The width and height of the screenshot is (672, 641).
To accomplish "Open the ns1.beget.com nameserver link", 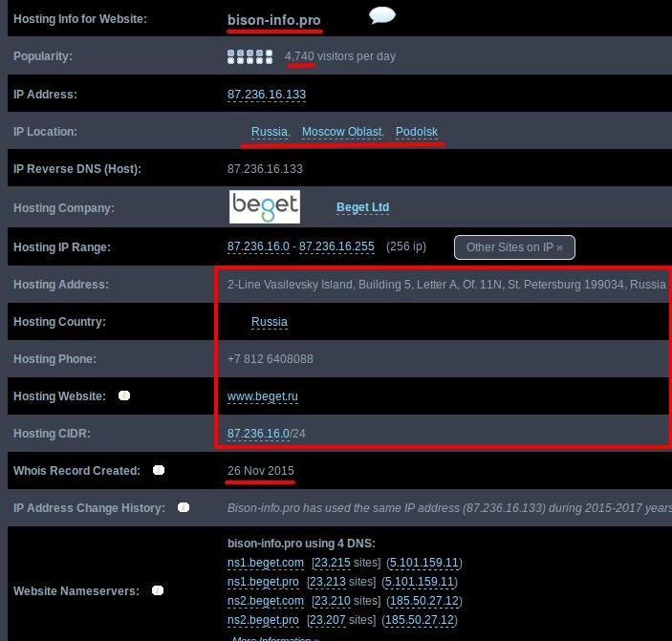I will pyautogui.click(x=266, y=563).
